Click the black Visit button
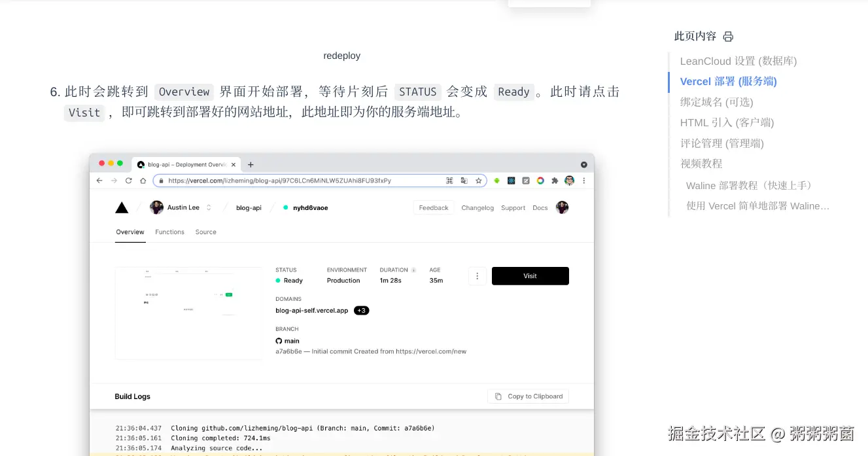This screenshot has width=868, height=456. click(x=530, y=276)
